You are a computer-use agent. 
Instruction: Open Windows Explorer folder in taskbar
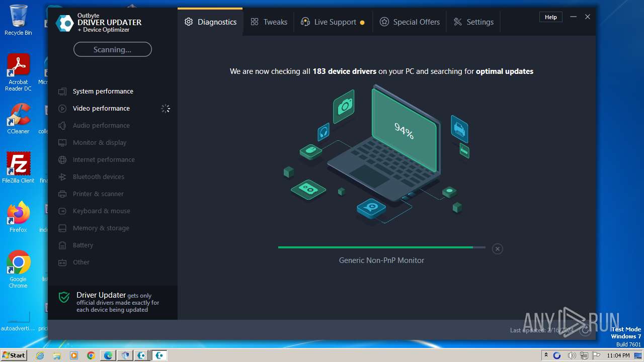pos(57,355)
